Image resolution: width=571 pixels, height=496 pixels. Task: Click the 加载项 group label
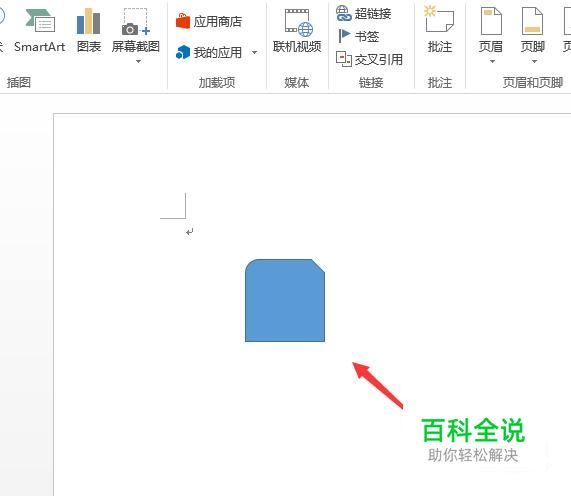tap(217, 83)
